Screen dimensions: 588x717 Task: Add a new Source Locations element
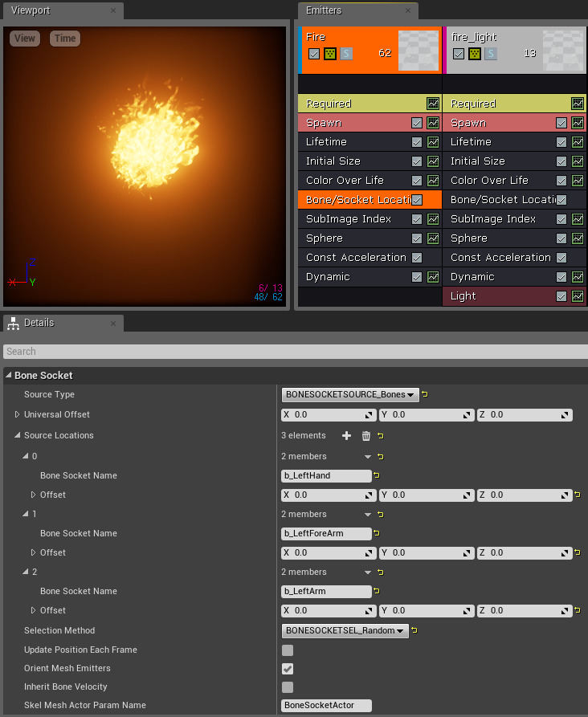[x=346, y=435]
